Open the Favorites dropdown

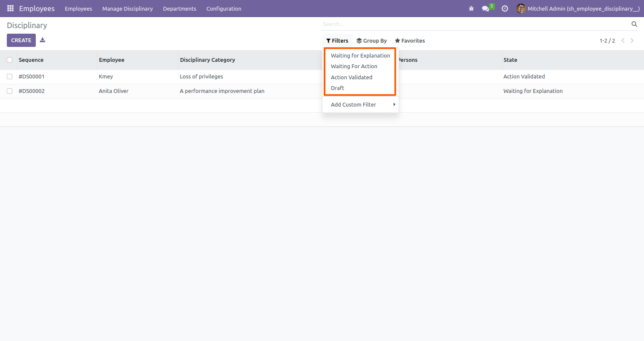tap(410, 41)
